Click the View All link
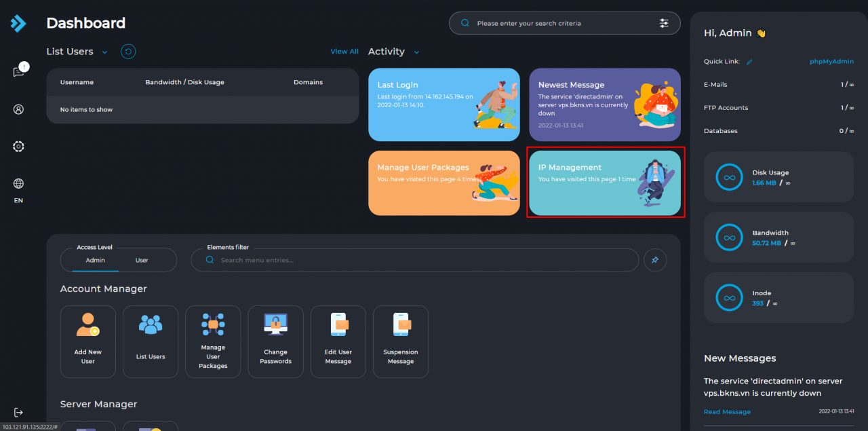 [x=344, y=52]
